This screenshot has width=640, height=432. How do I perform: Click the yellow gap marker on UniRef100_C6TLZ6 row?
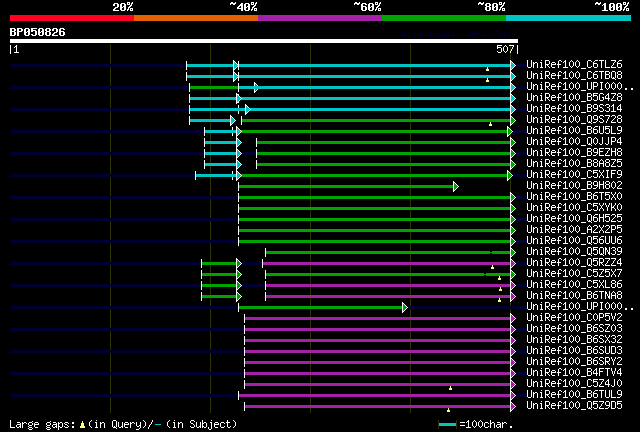[x=487, y=69]
